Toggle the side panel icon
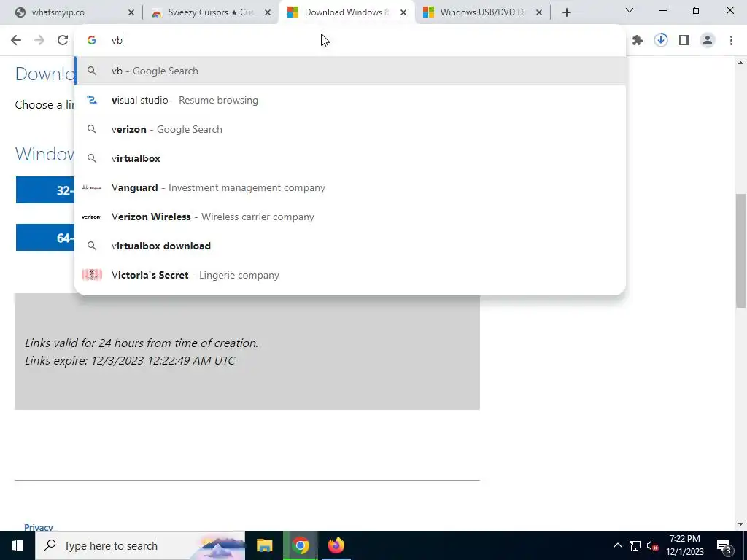This screenshot has height=560, width=747. [684, 41]
